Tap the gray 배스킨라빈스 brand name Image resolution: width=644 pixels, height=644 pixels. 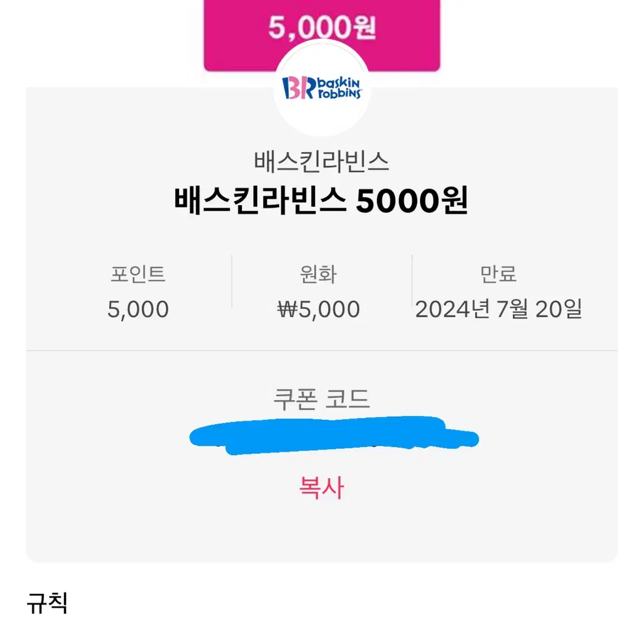(x=321, y=162)
